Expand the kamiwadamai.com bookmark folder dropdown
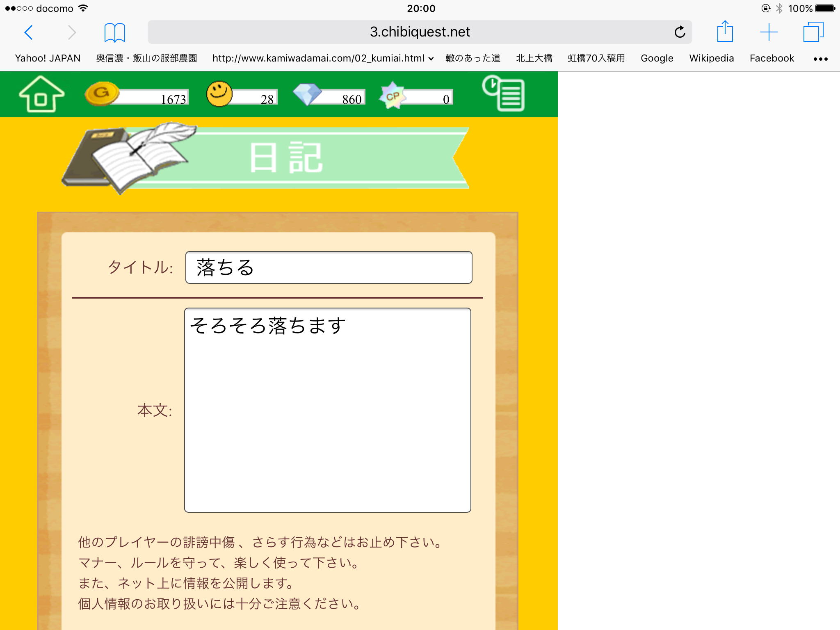Image resolution: width=840 pixels, height=630 pixels. [431, 59]
